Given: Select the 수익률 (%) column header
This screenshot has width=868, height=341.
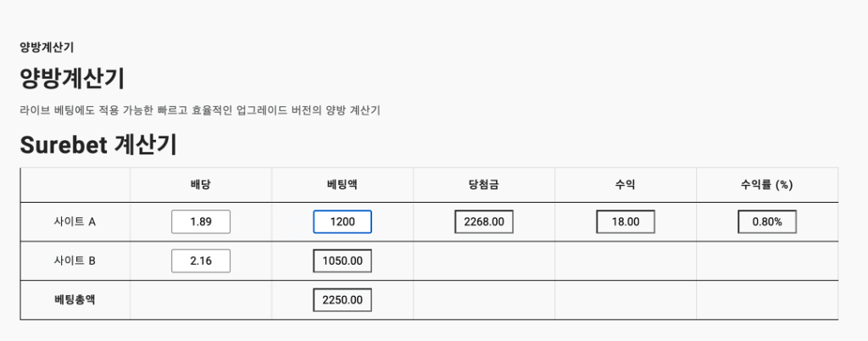Looking at the screenshot, I should 767,184.
